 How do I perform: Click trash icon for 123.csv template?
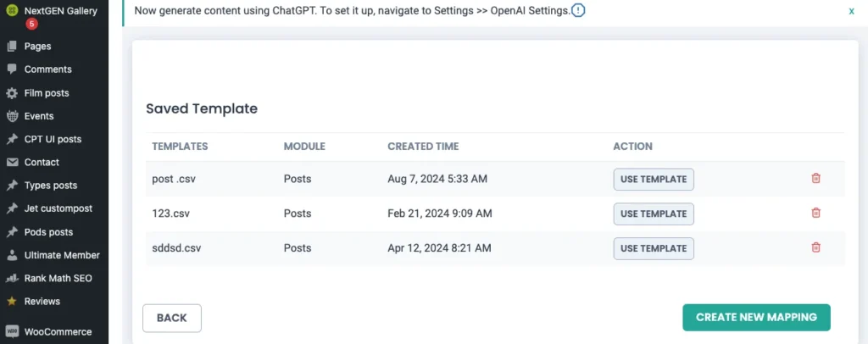coord(816,214)
